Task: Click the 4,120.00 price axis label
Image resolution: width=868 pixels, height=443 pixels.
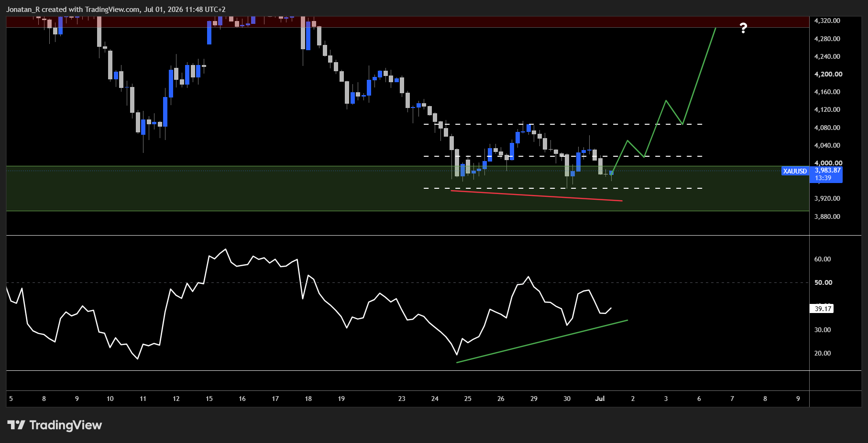Action: (x=827, y=109)
